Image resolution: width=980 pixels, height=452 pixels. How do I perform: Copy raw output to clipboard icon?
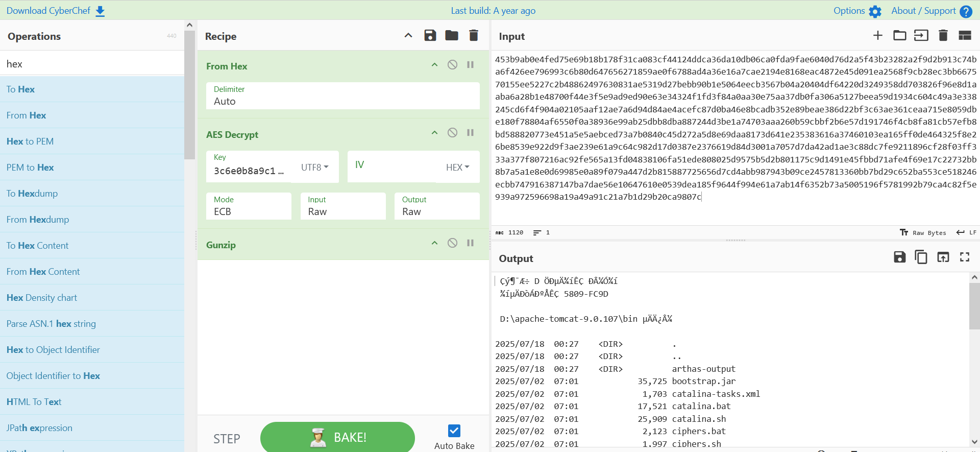coord(921,257)
